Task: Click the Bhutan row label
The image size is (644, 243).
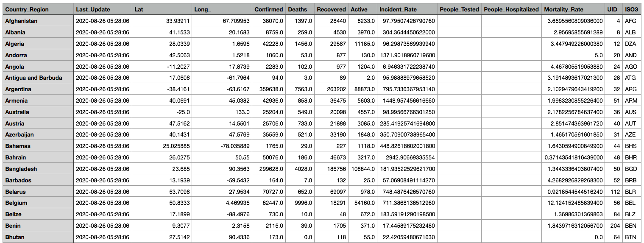Action: click(x=15, y=237)
